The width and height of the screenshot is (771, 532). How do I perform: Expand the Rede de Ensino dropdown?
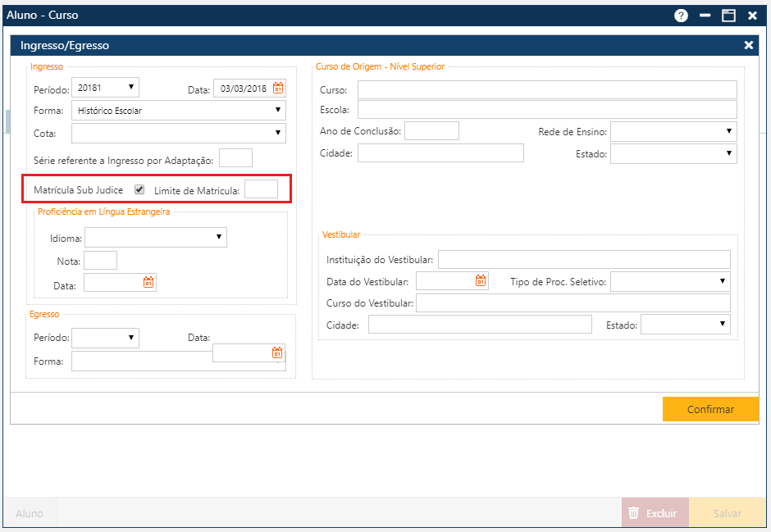tap(673, 132)
